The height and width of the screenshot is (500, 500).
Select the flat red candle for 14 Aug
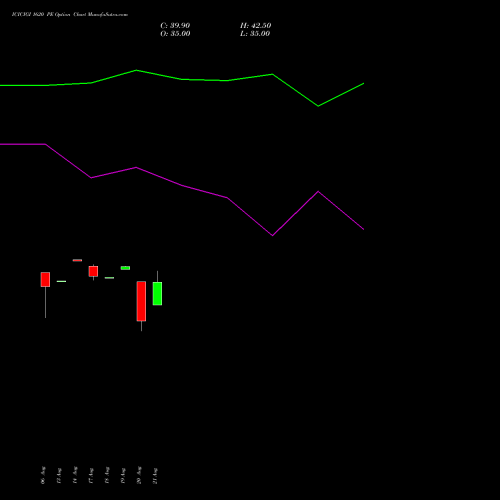77,260
